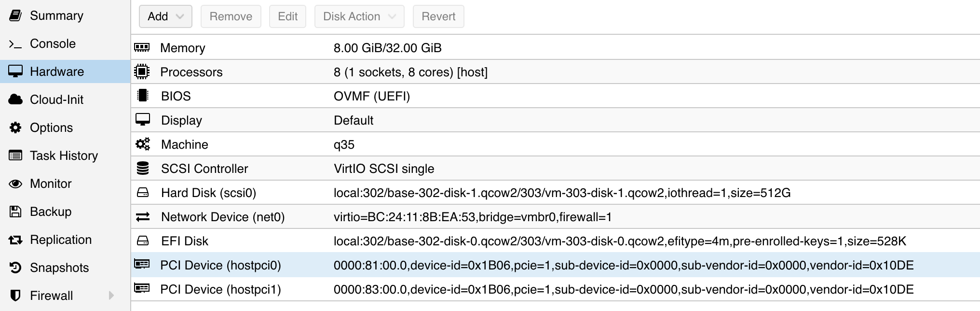
Task: Expand the Firewall submenu arrow
Action: point(111,296)
